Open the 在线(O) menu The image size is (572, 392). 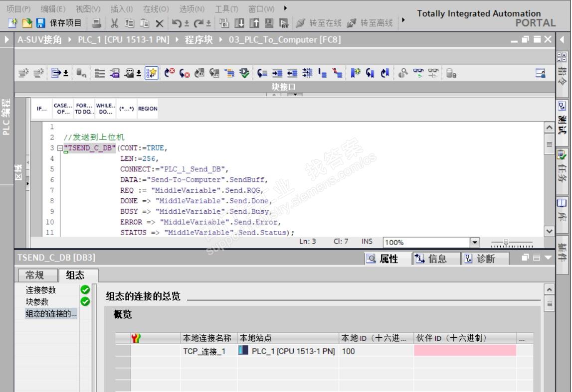[156, 9]
